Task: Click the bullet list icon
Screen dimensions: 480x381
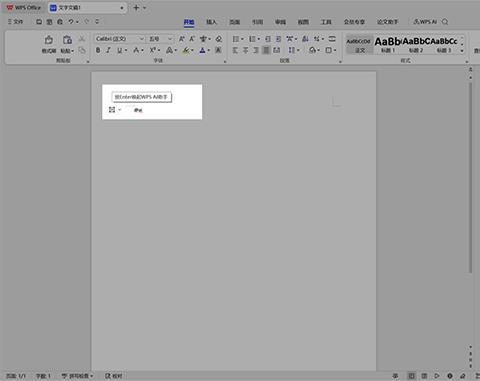Action: [x=236, y=39]
